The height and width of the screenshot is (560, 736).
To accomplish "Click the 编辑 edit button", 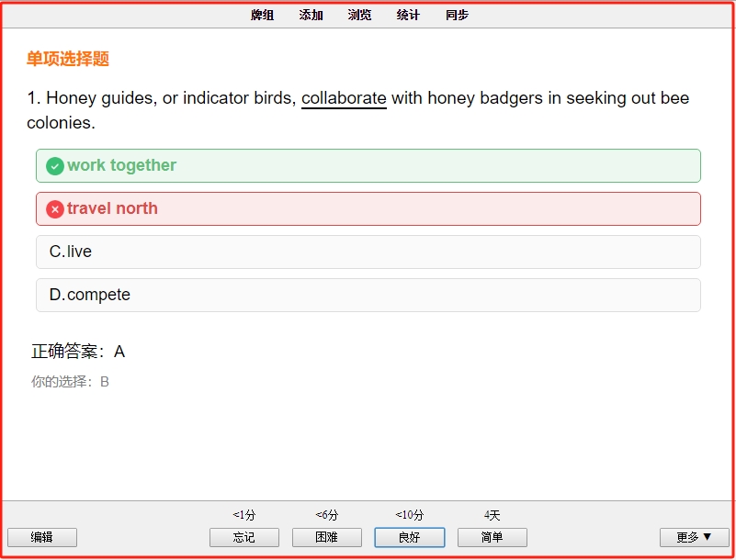I will coord(42,537).
